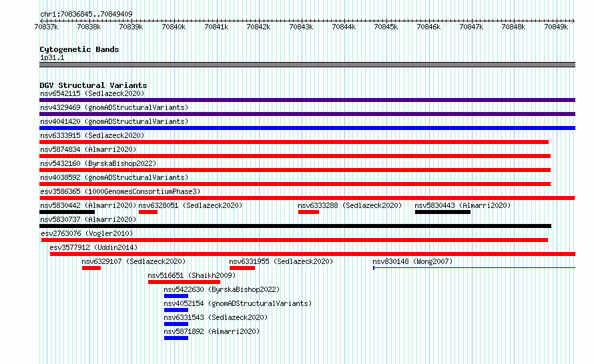Click the purple bar under nsv4329469
Screen dimensions: 594x364
click(307, 114)
